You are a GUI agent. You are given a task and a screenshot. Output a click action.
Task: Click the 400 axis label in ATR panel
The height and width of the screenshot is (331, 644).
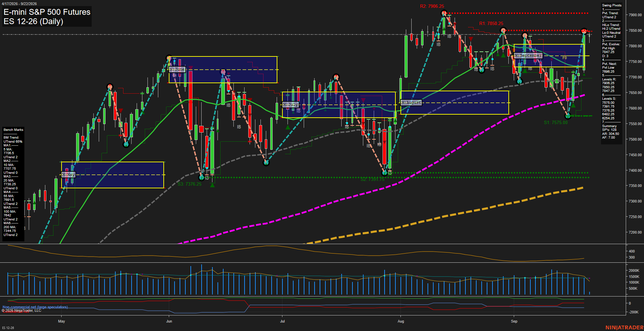click(x=631, y=252)
